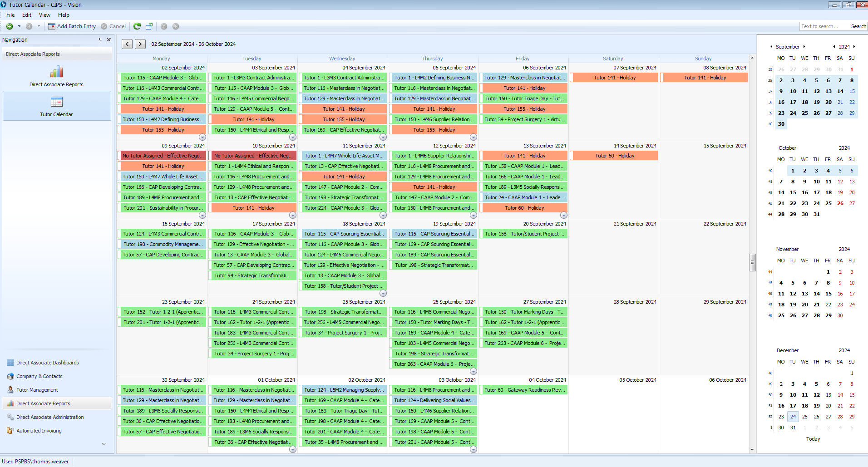This screenshot has height=467, width=868.
Task: Open the File menu
Action: point(10,15)
